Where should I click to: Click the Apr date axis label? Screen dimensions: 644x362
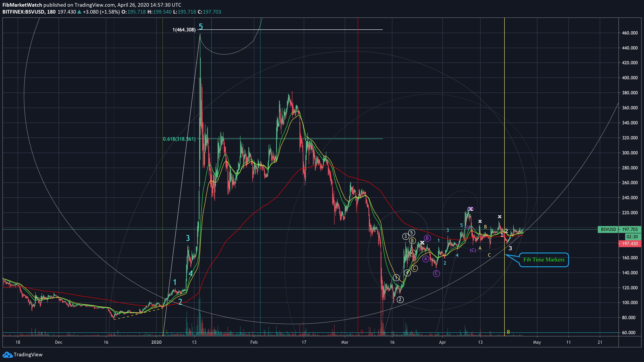(442, 342)
